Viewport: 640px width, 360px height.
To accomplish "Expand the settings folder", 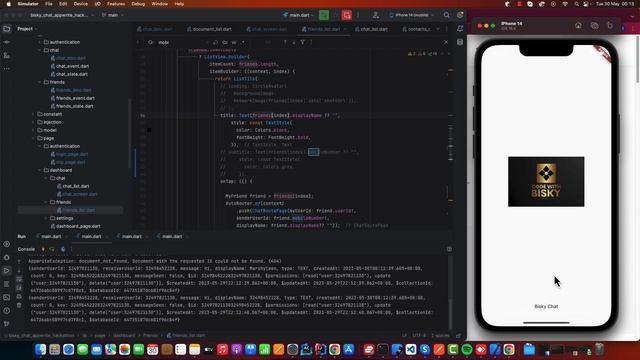I will (46, 218).
